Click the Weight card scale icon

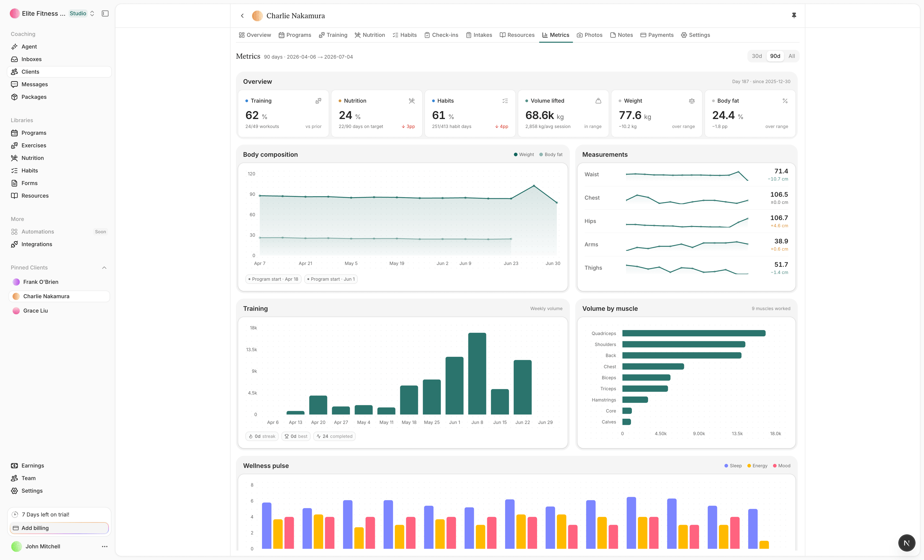(692, 101)
